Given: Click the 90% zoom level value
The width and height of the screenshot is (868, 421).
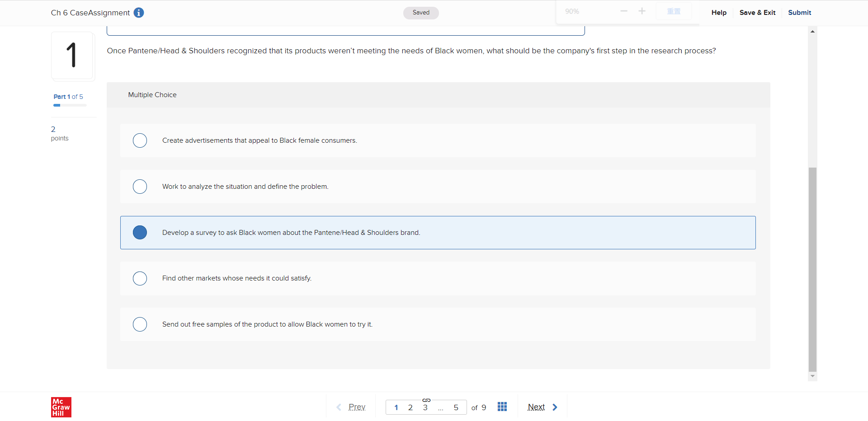Looking at the screenshot, I should click(572, 11).
